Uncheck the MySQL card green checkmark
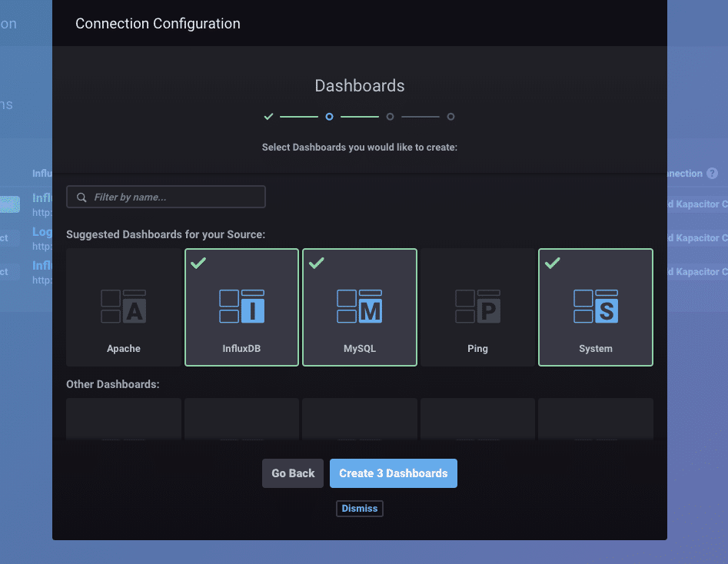This screenshot has height=564, width=728. pyautogui.click(x=316, y=264)
